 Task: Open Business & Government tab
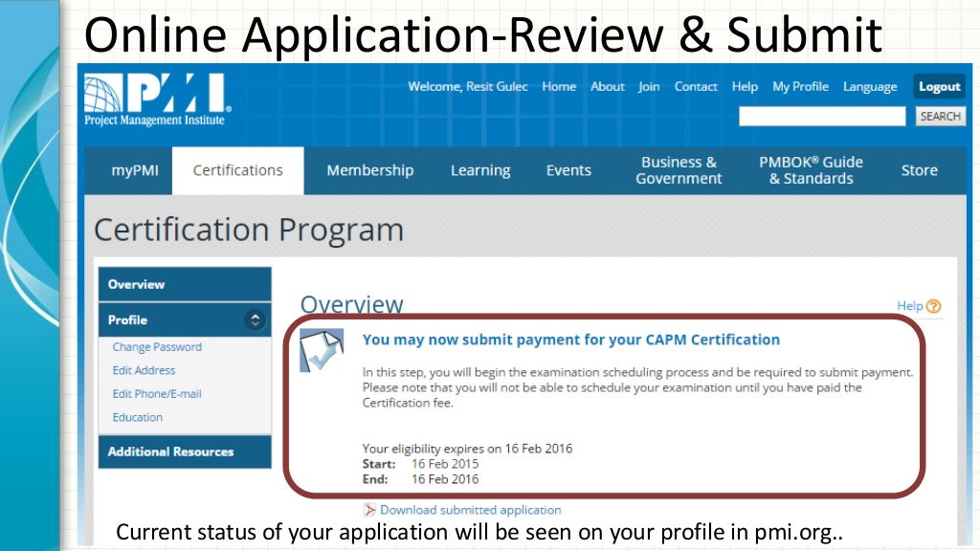click(679, 170)
